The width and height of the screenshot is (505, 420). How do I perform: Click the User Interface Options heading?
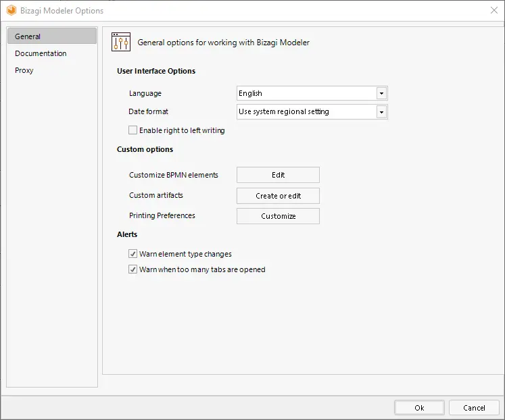(156, 71)
